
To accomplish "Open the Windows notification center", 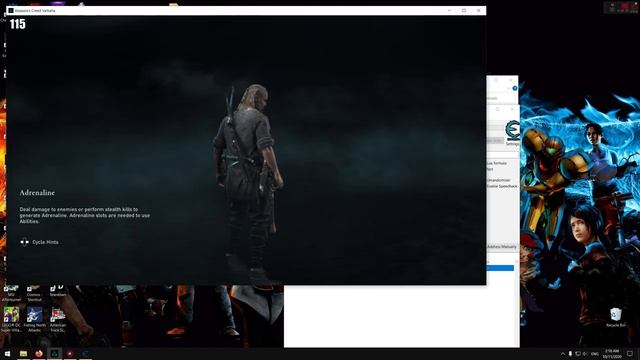I will click(x=630, y=354).
